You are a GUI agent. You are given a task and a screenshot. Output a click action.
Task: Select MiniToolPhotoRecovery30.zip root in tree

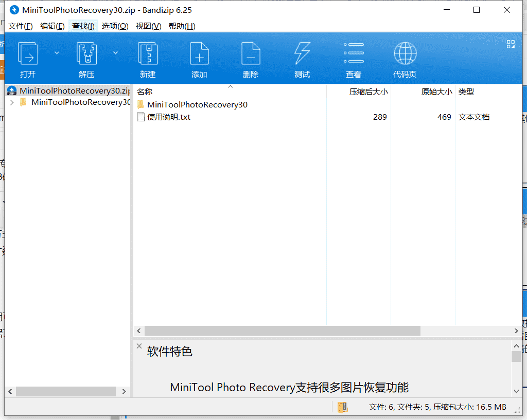click(x=75, y=90)
